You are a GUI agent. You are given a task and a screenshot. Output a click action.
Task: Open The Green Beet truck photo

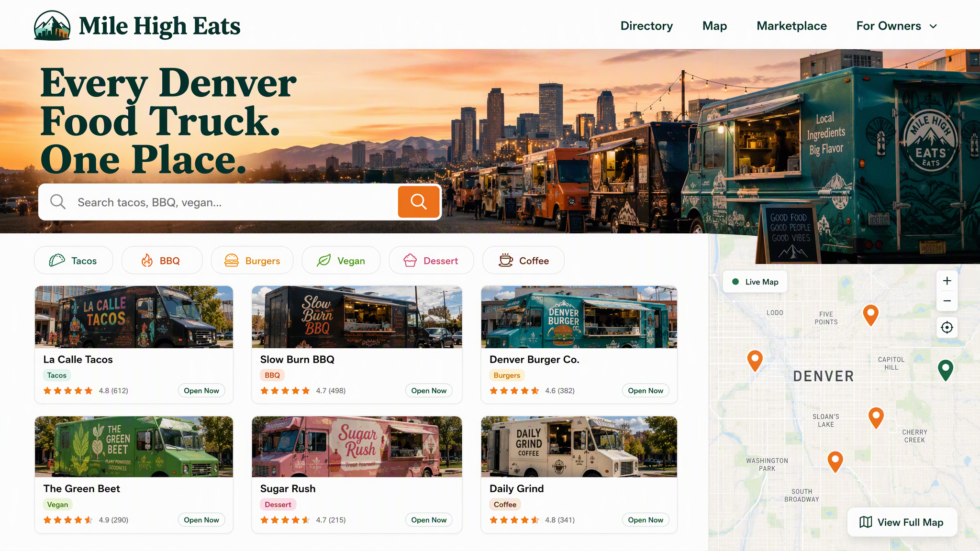pos(134,446)
